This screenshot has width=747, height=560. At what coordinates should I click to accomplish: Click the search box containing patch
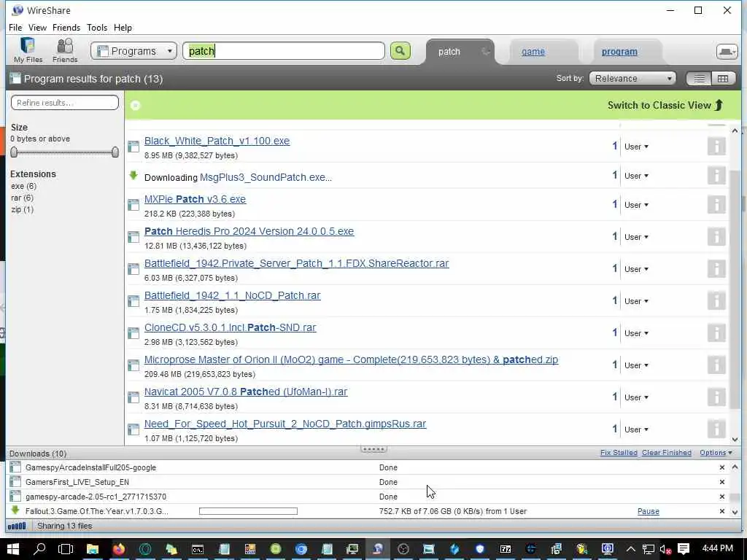(284, 51)
